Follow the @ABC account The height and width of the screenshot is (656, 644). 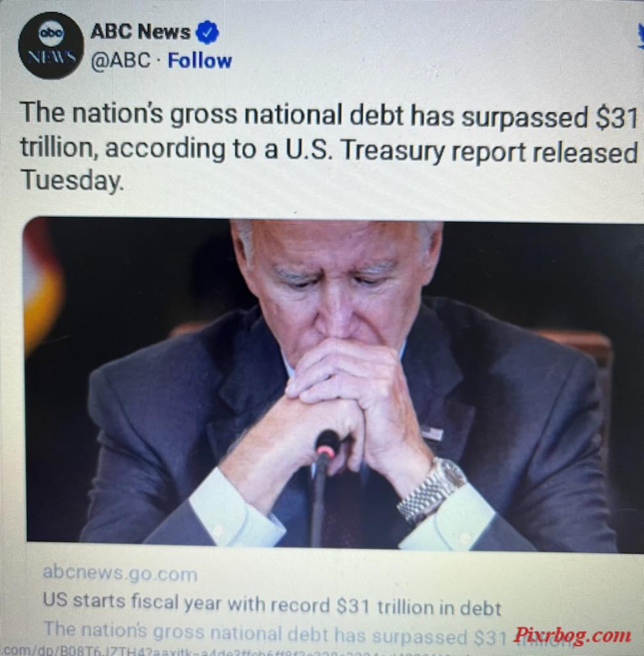[200, 61]
